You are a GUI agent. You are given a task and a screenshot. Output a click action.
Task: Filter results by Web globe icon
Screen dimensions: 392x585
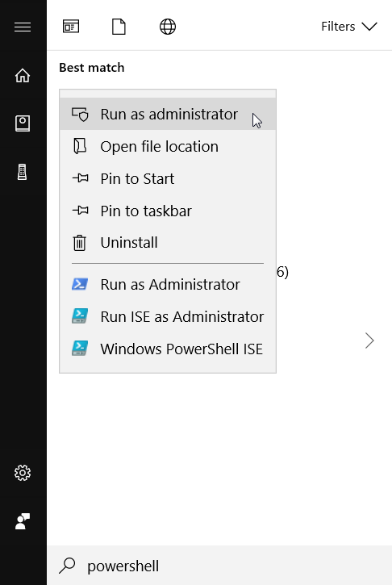coord(168,27)
